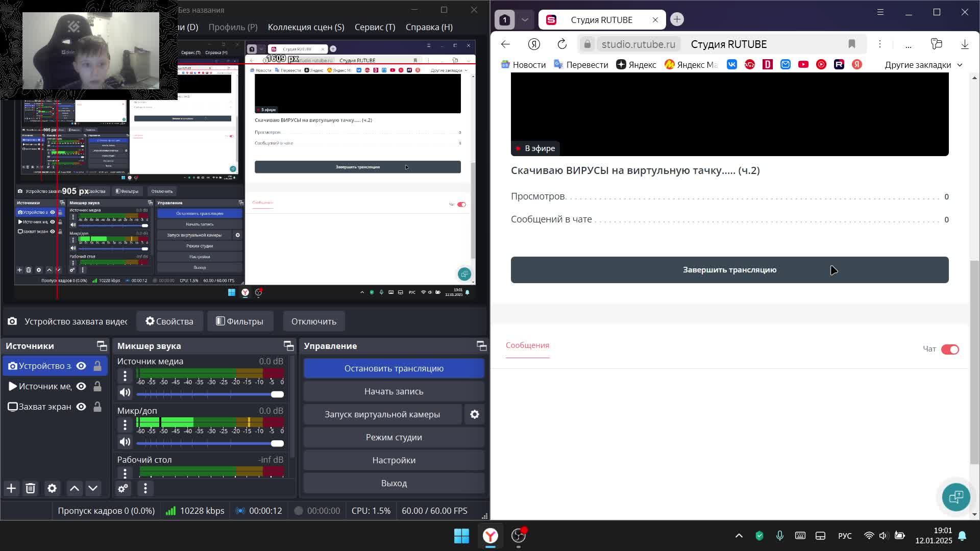Enable Режим студии
The image size is (980, 551).
[394, 437]
